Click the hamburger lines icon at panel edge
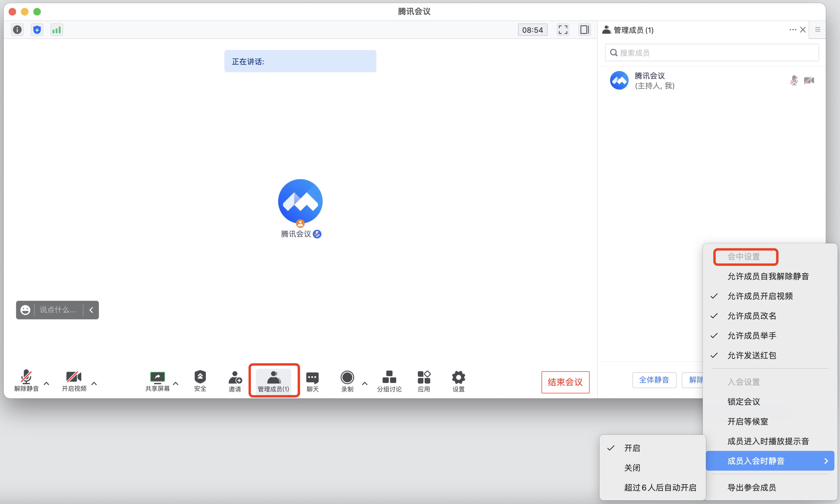Screen dimensions: 840x504 coord(817,30)
